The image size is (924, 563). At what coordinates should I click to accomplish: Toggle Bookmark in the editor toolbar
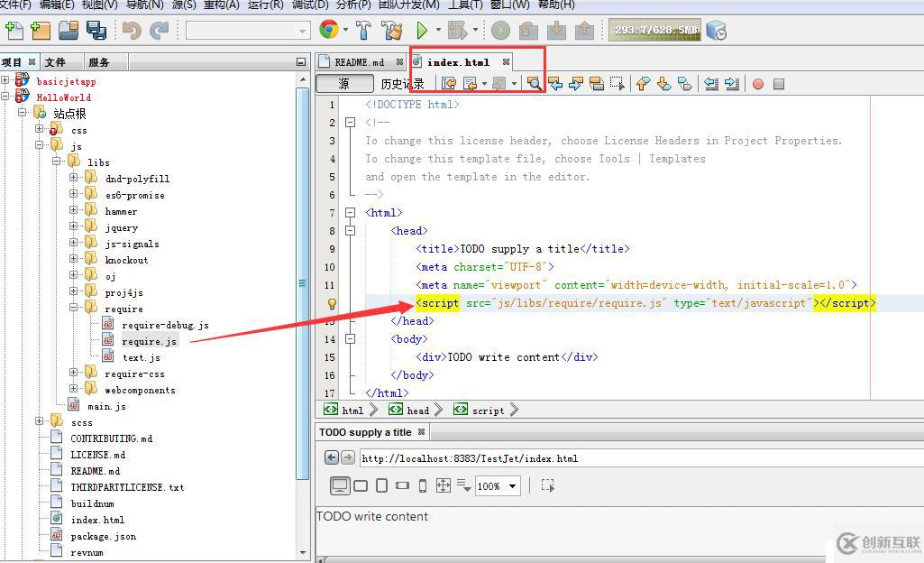tap(684, 84)
